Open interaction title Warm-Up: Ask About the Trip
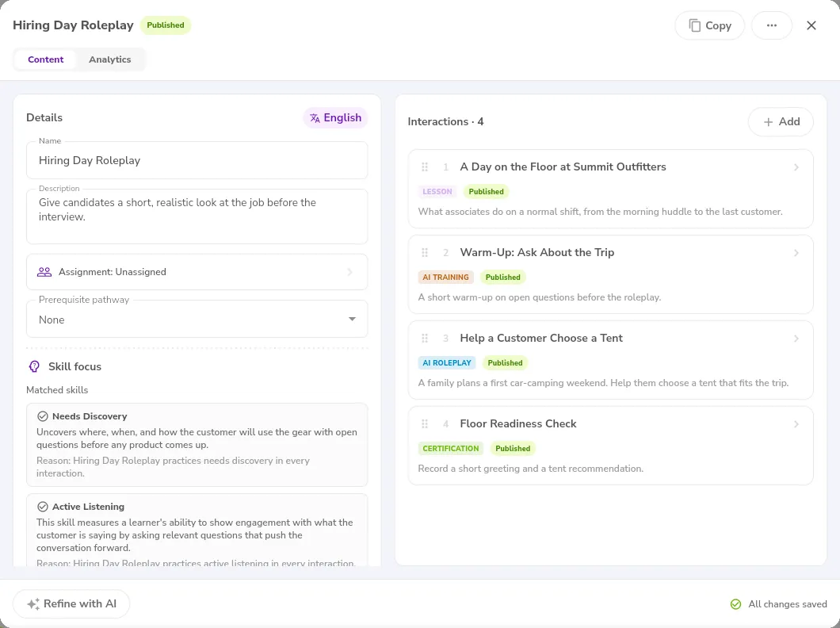Screen dimensions: 840x628 [x=536, y=252]
